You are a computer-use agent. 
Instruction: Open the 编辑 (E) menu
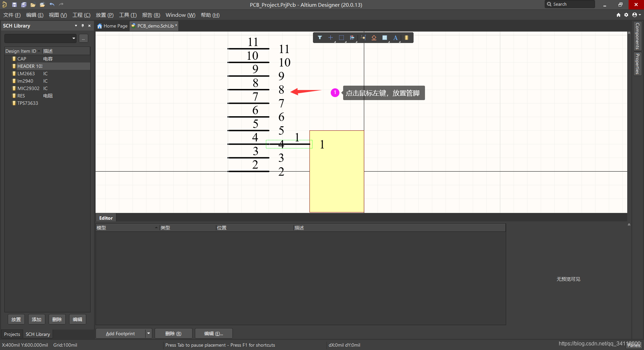tap(35, 15)
